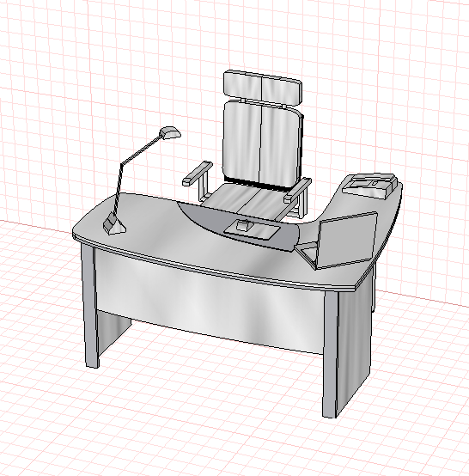The height and width of the screenshot is (476, 469).
Task: Select the chair's left armrest
Action: pyautogui.click(x=198, y=174)
